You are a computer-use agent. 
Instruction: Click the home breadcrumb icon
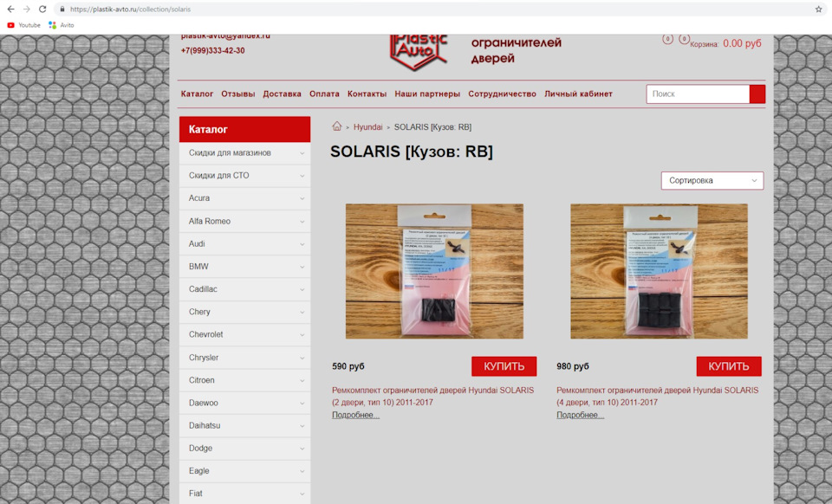pyautogui.click(x=336, y=126)
